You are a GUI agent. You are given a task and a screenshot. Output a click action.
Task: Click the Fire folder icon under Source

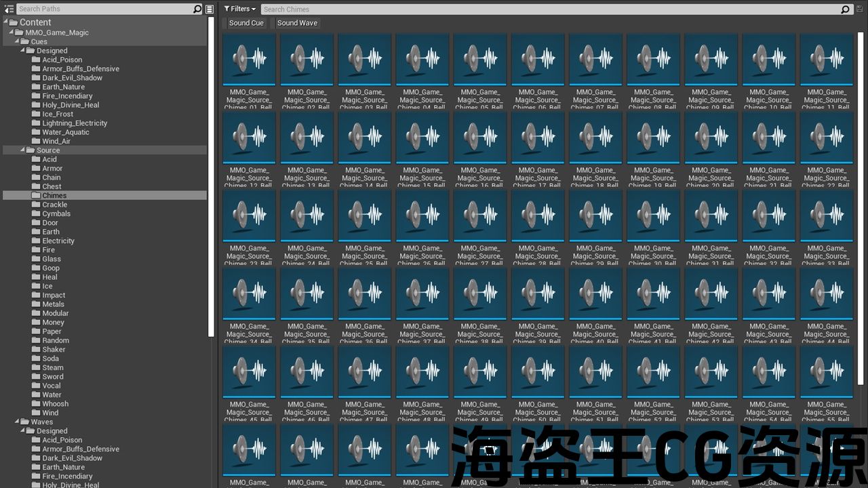(x=36, y=250)
